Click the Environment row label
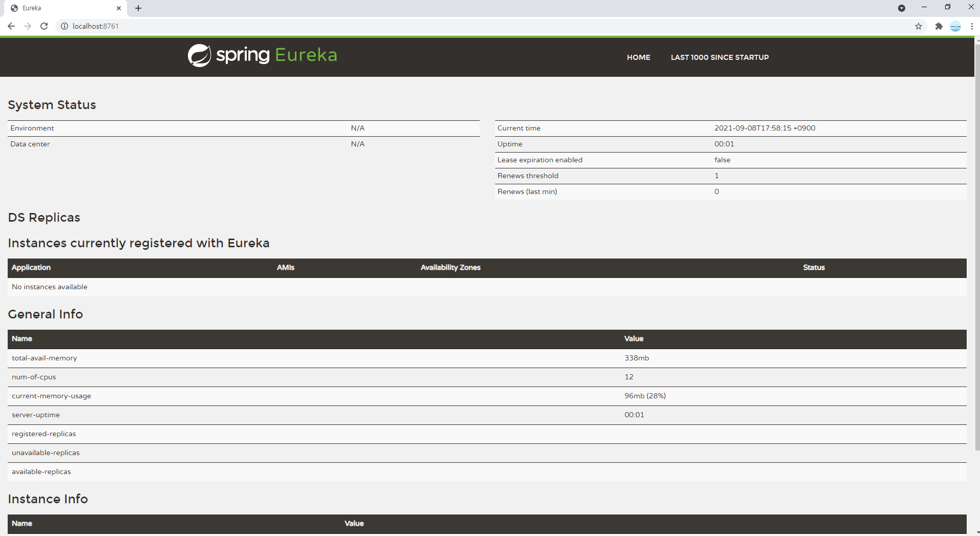Image resolution: width=980 pixels, height=536 pixels. (x=32, y=128)
